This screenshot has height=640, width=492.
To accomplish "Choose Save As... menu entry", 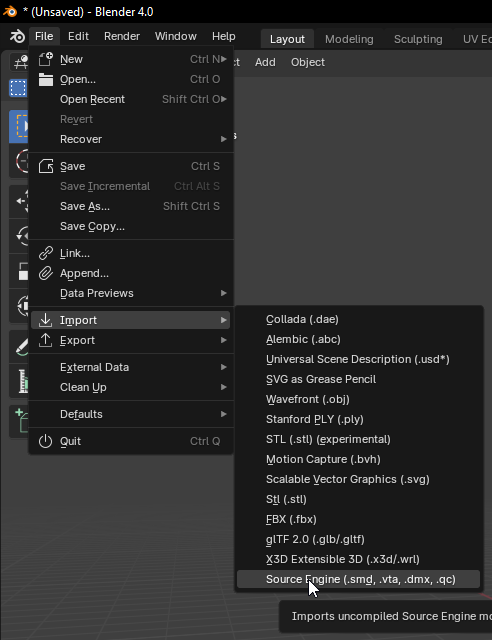I will coord(131,206).
